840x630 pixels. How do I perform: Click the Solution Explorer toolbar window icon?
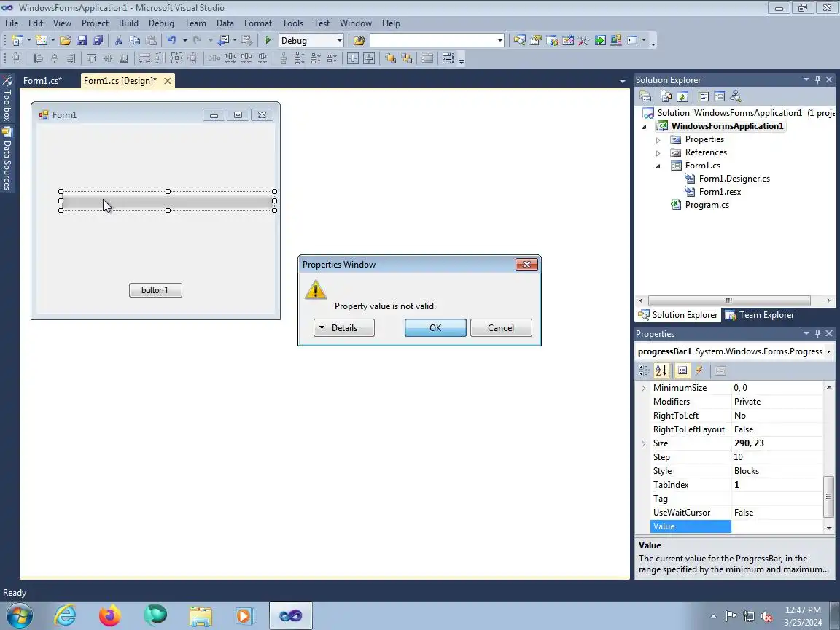coord(520,40)
